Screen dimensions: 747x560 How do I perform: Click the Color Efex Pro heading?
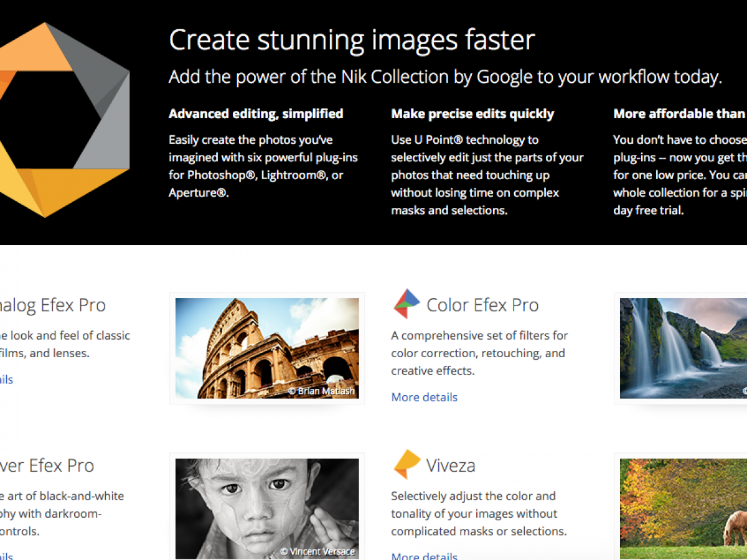[482, 305]
